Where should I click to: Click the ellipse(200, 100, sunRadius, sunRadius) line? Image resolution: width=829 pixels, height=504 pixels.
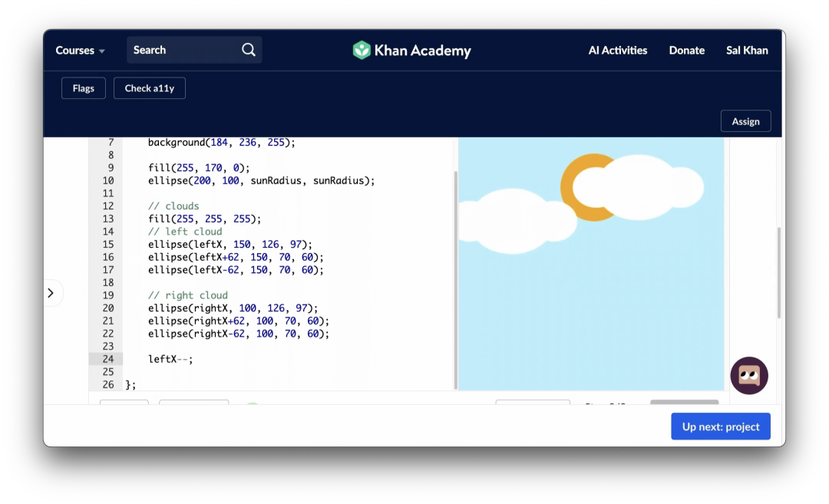click(x=261, y=181)
